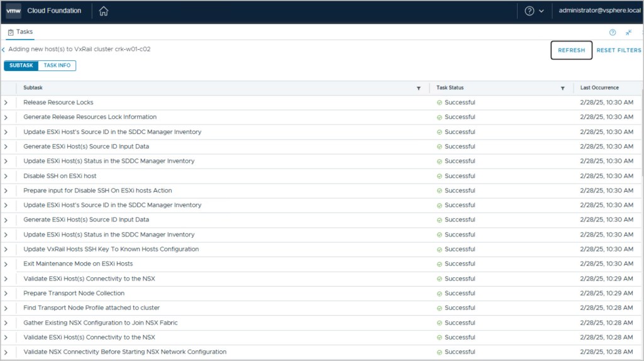Viewport: 644px width, 361px height.
Task: Click Reset Filters
Action: coord(619,50)
